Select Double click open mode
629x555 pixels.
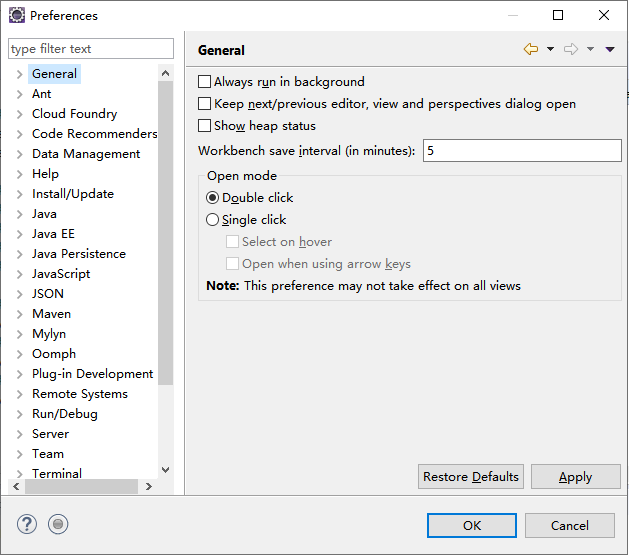pyautogui.click(x=212, y=198)
